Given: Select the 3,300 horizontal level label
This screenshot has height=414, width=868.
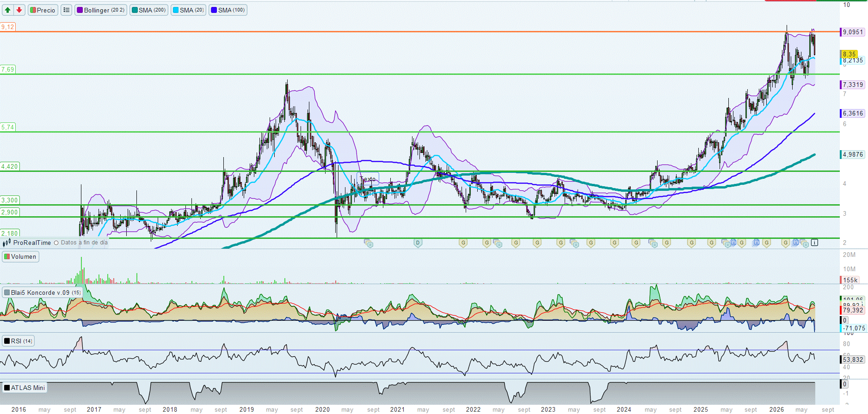Looking at the screenshot, I should [10, 200].
